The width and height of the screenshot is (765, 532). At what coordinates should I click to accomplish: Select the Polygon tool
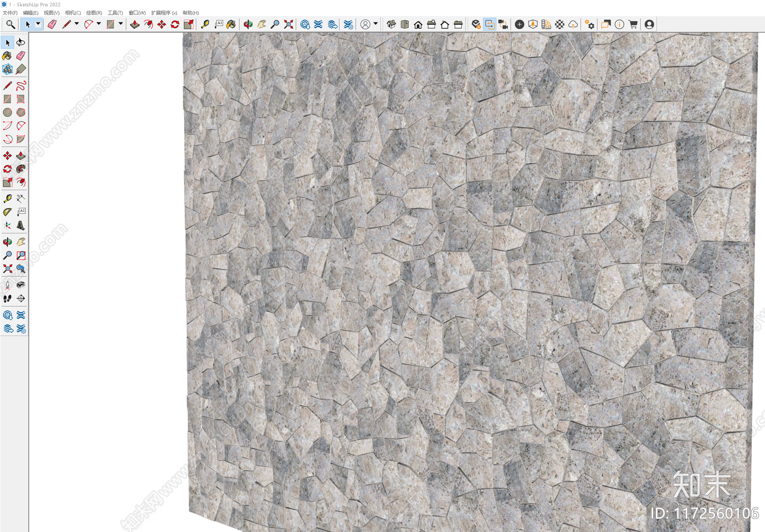point(21,112)
